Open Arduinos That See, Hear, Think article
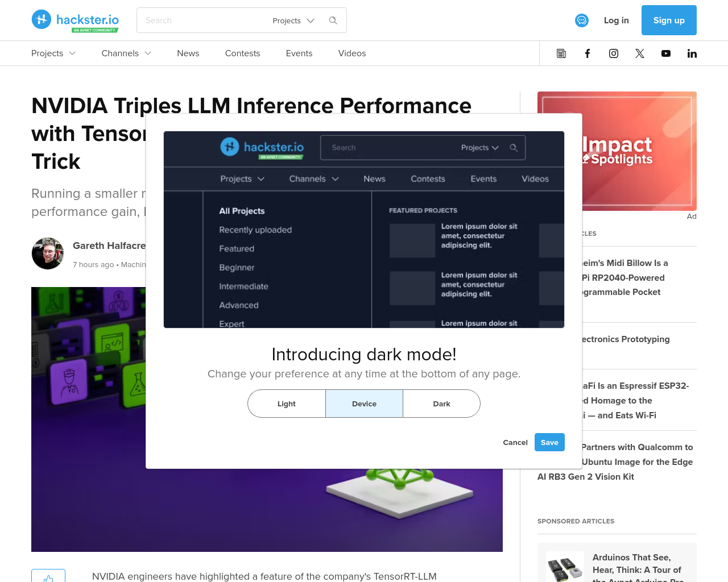 637,568
